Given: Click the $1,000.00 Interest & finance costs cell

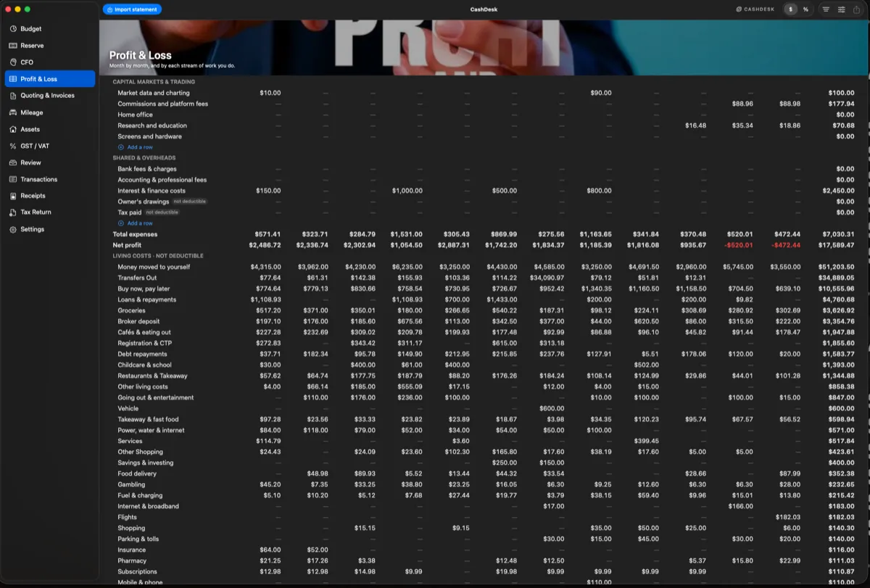Looking at the screenshot, I should tap(407, 191).
